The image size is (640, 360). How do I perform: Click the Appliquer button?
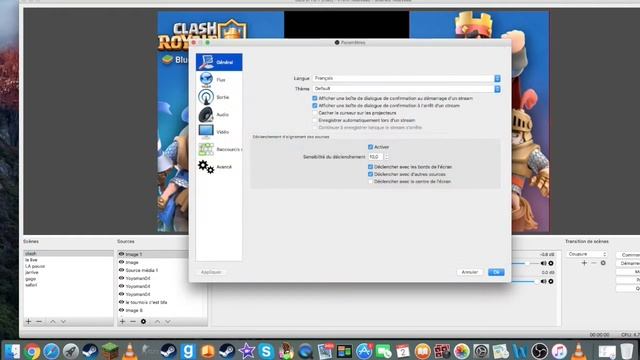[211, 272]
